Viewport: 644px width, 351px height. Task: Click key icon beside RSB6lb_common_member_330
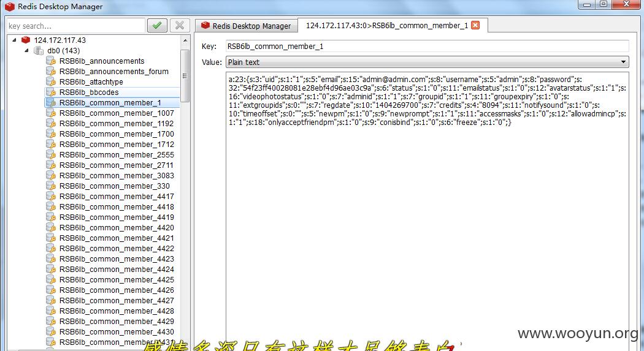click(x=51, y=186)
